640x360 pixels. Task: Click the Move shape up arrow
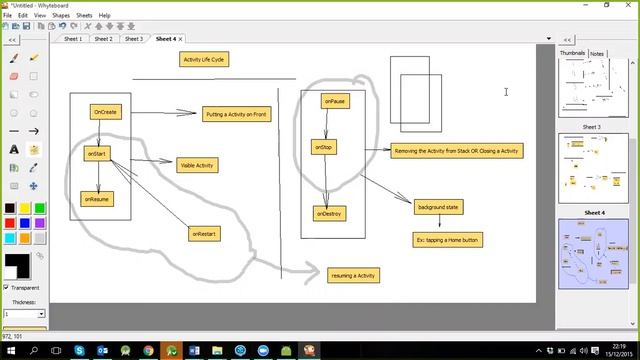99,26
